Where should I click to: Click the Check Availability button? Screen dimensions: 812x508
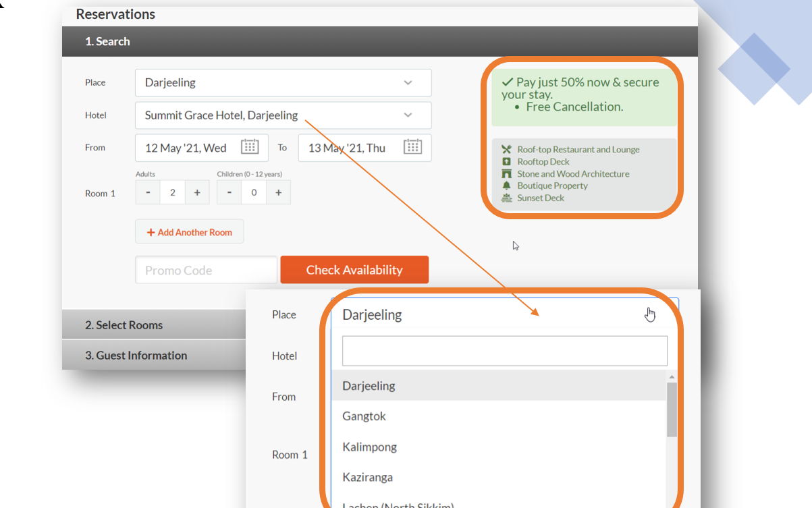click(354, 270)
